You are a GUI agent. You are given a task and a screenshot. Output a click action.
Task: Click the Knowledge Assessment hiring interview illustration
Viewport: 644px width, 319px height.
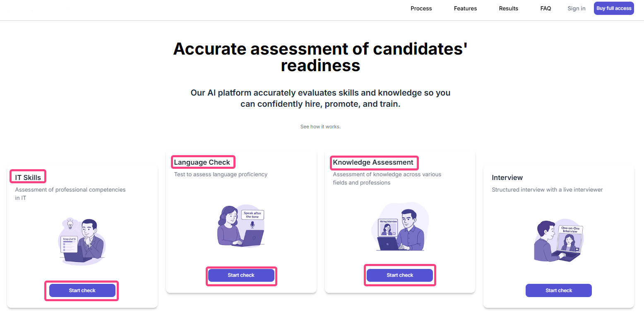tap(400, 227)
